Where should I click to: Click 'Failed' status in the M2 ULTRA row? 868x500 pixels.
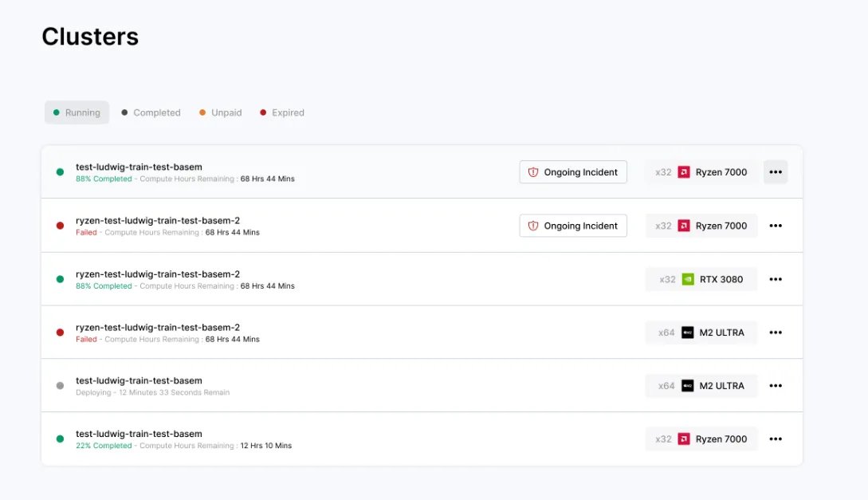[x=86, y=340]
